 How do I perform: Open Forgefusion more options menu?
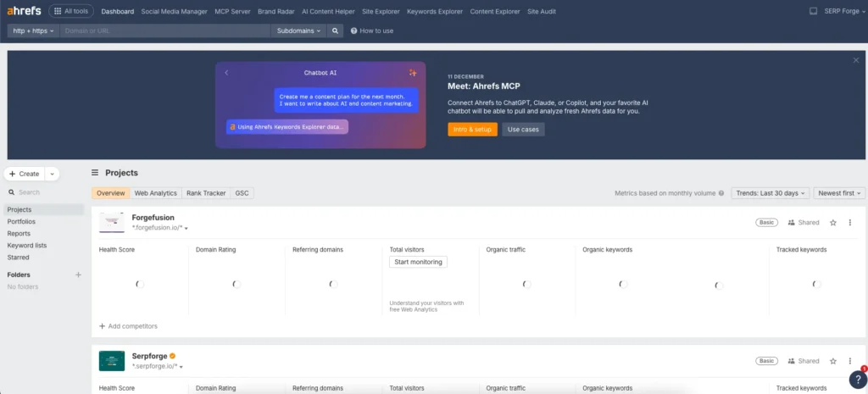pos(849,223)
